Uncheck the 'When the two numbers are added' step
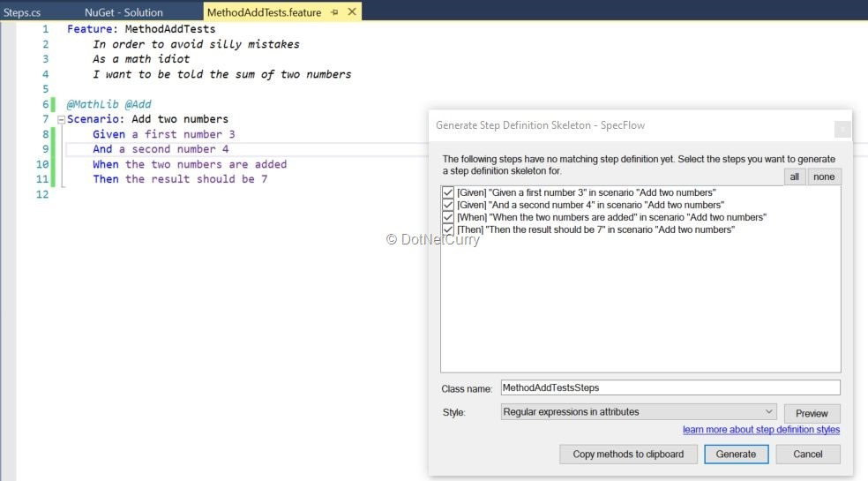 (448, 217)
